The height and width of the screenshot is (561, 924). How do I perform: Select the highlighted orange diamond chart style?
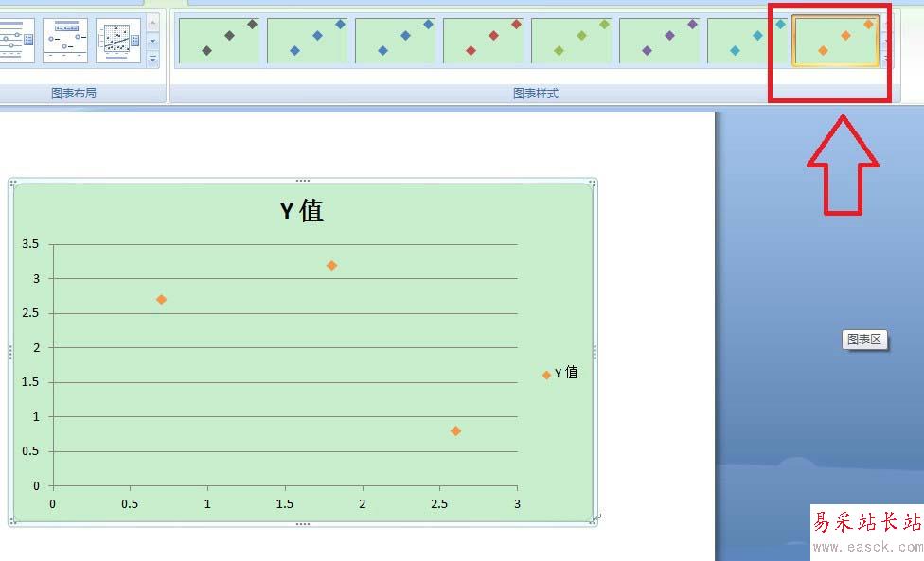pos(836,40)
